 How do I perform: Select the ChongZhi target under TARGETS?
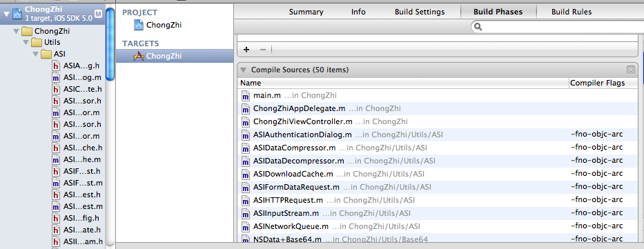pos(174,56)
